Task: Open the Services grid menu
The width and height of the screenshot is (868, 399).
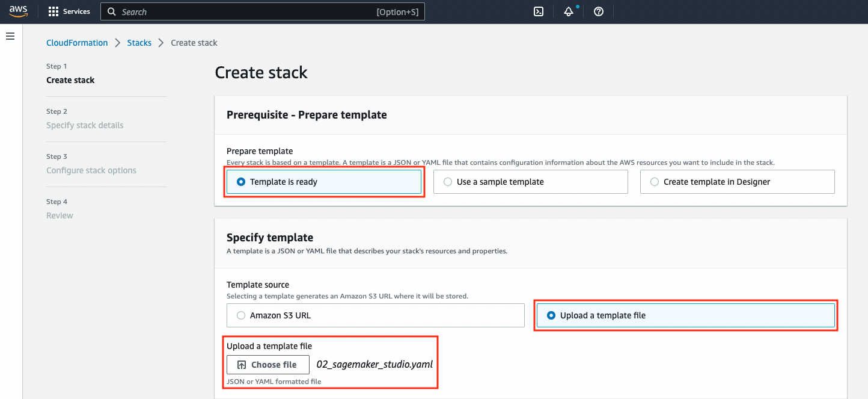Action: point(53,11)
